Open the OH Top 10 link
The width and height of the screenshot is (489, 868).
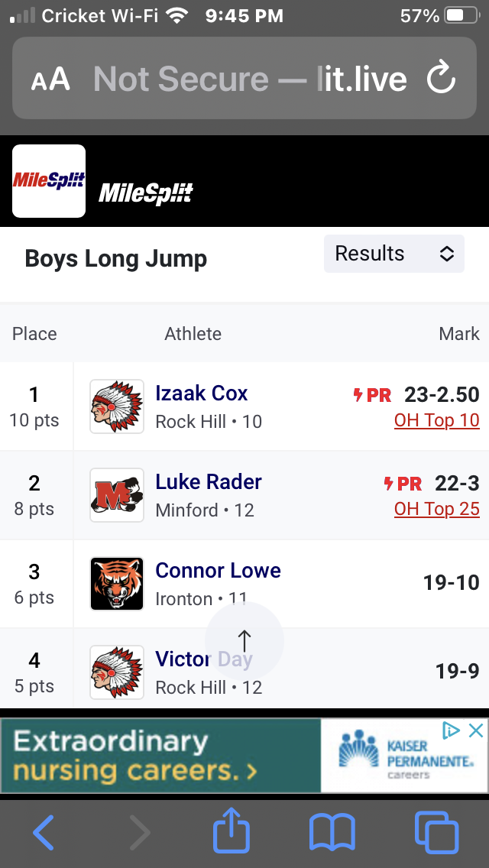click(x=436, y=420)
